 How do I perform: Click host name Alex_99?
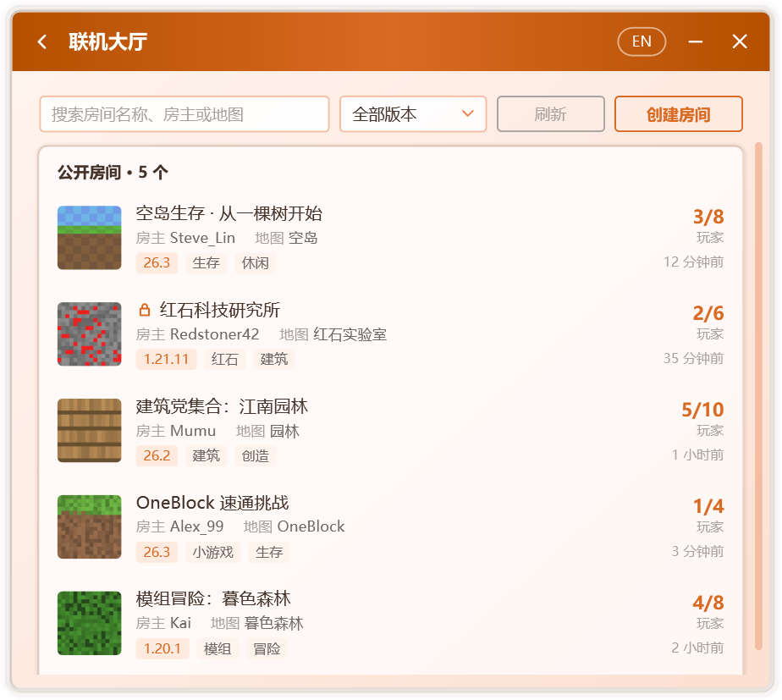pos(197,526)
